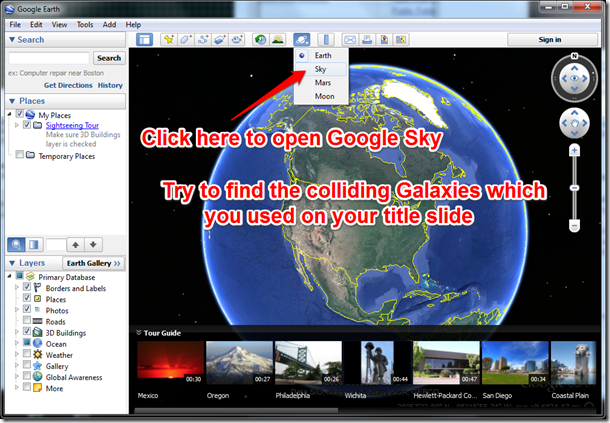
Task: Click the Tour Guide horizontal scrollbar
Action: click(236, 410)
